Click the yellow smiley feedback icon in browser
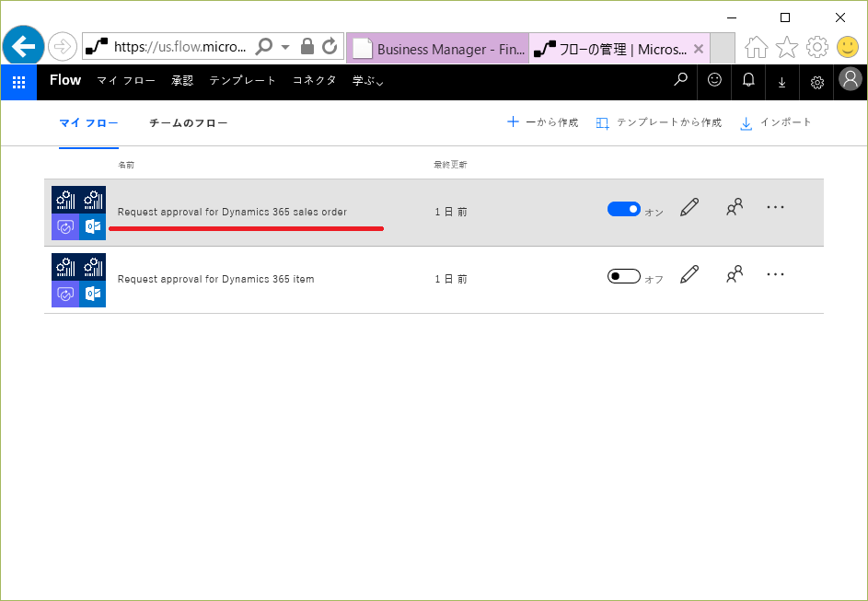The width and height of the screenshot is (868, 601). [x=848, y=47]
